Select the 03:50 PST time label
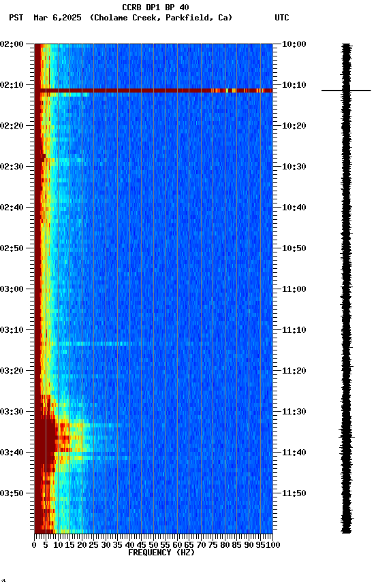The width and height of the screenshot is (376, 588). coord(12,494)
